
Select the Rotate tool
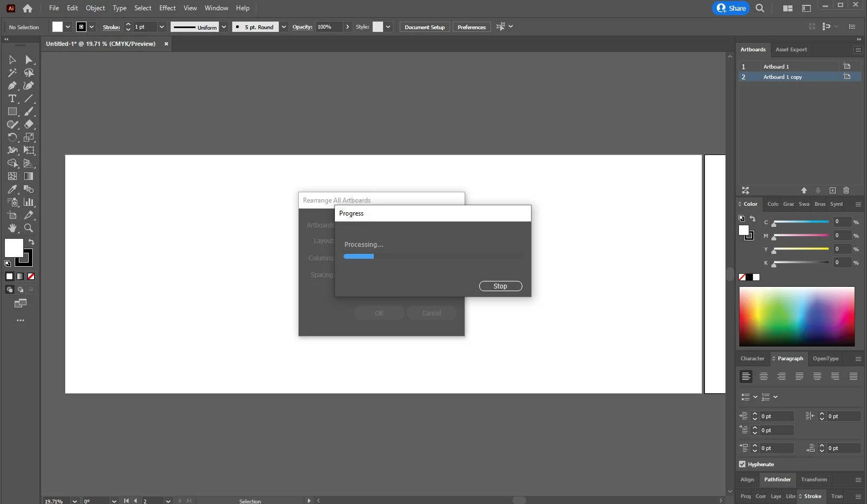[12, 138]
